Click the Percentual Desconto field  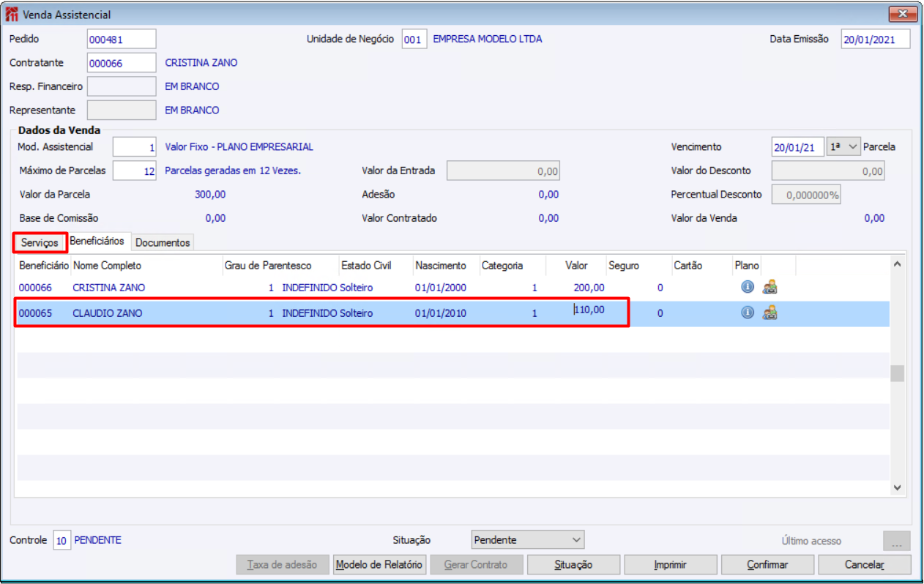[x=806, y=195]
